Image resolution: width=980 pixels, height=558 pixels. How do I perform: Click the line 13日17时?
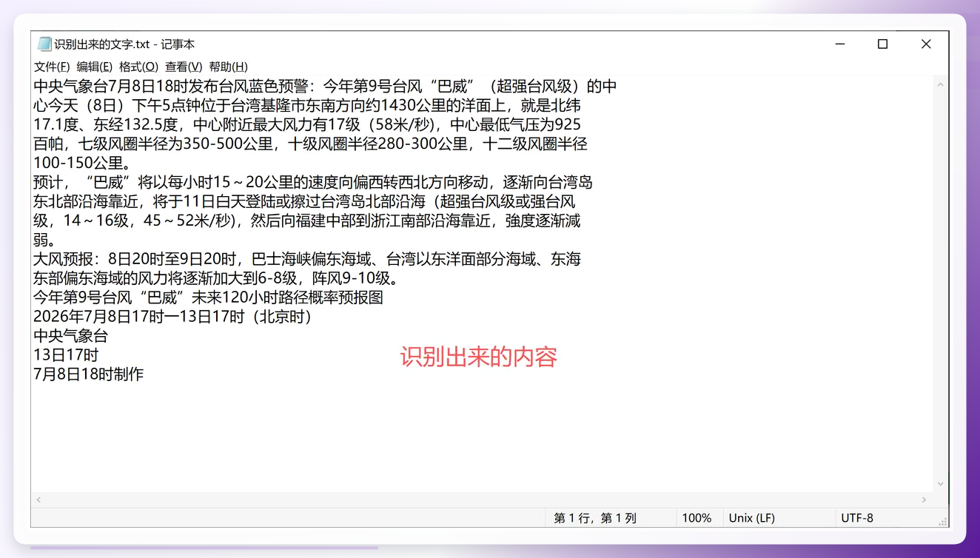click(66, 355)
